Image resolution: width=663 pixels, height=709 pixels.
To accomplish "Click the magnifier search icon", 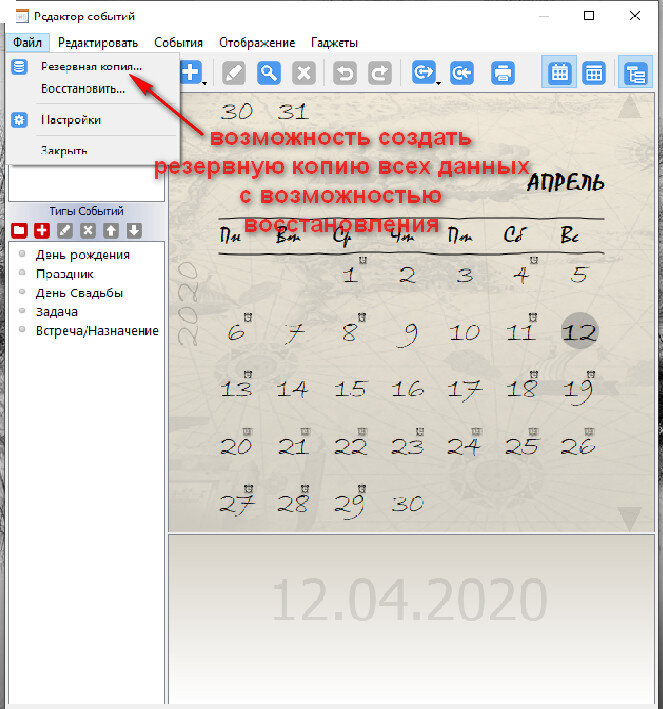I will tap(269, 73).
